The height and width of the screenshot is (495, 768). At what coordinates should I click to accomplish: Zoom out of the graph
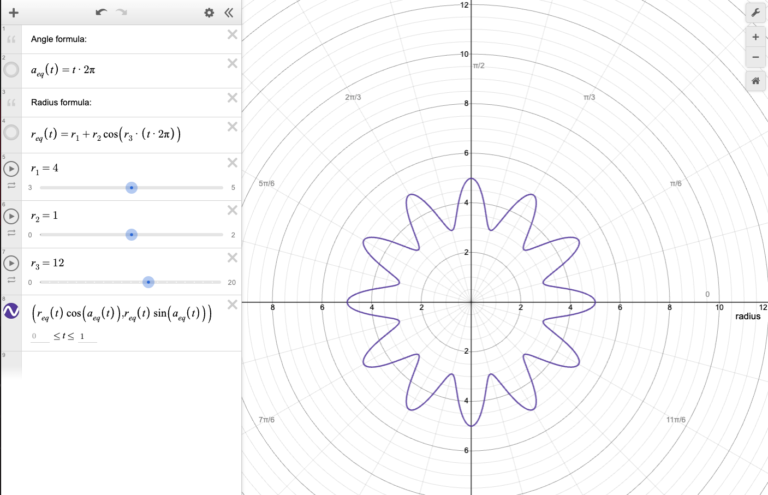click(754, 56)
